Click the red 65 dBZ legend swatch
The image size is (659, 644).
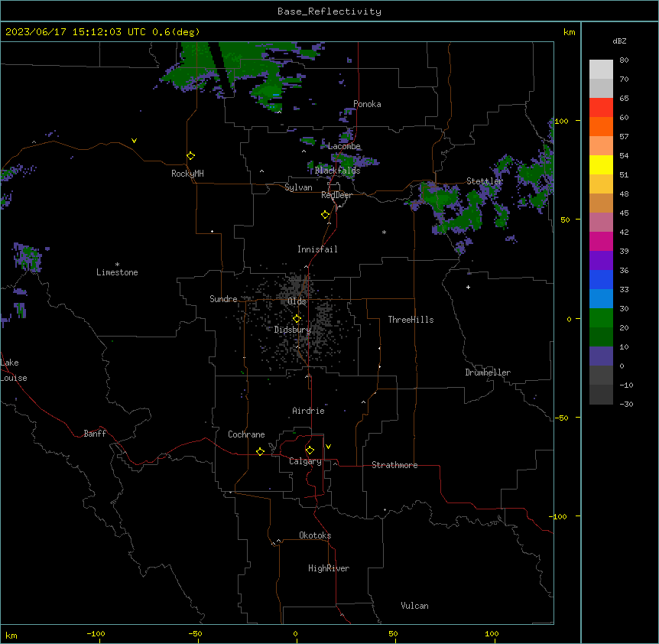601,108
